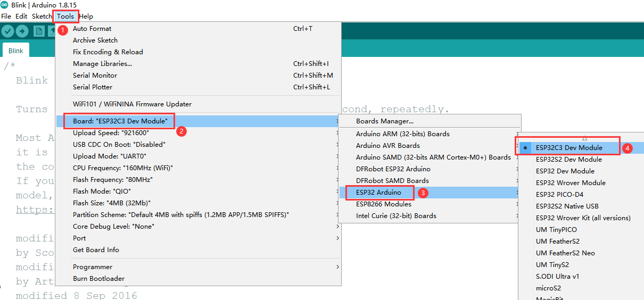Expand DFRobot SAMD Boards
This screenshot has width=644, height=300.
pos(430,181)
